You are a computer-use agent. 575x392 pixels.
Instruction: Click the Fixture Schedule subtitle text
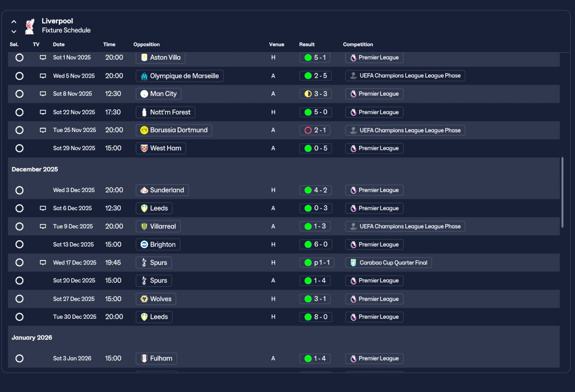66,31
